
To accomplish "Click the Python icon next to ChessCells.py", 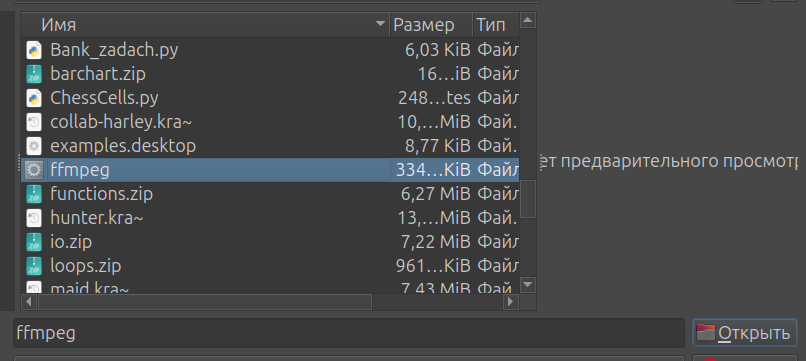I will [34, 98].
